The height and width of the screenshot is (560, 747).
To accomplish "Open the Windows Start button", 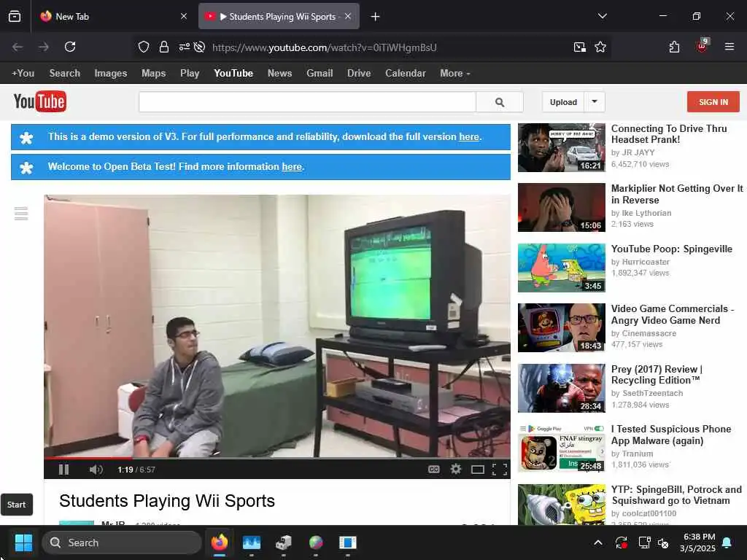I will 23,542.
